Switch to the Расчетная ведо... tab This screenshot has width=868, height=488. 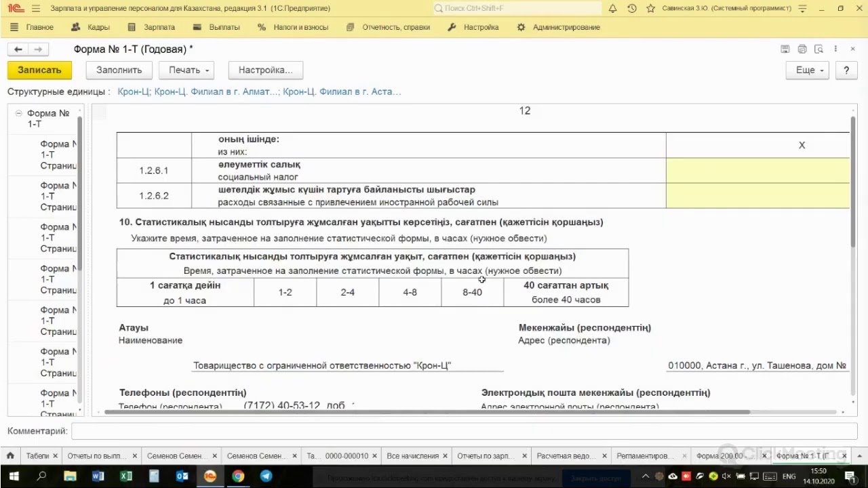tap(566, 456)
